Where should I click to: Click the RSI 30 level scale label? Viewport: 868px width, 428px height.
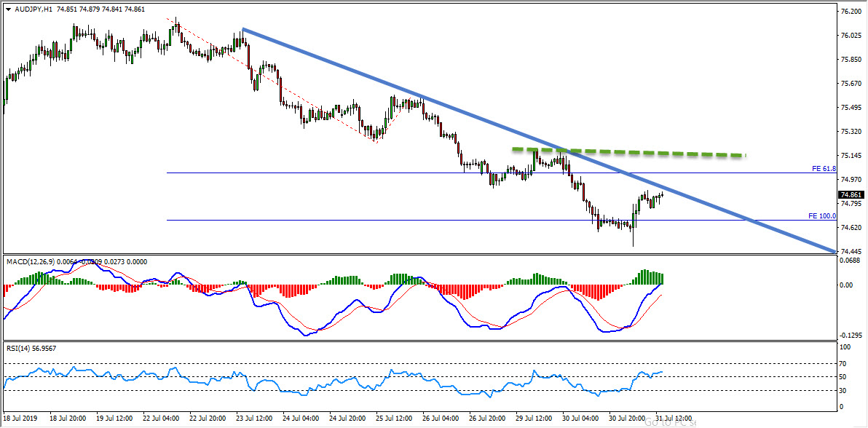844,391
